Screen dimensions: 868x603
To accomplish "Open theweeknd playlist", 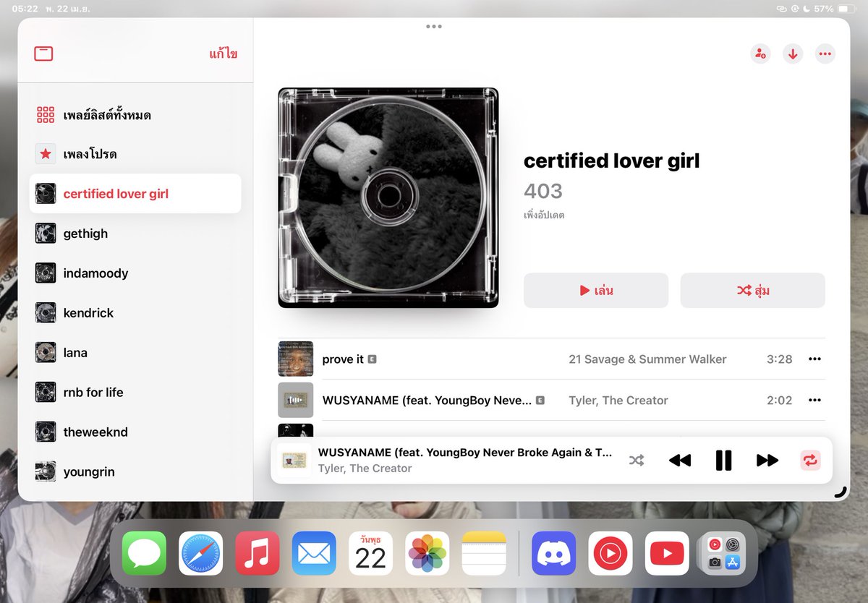I will 135,432.
